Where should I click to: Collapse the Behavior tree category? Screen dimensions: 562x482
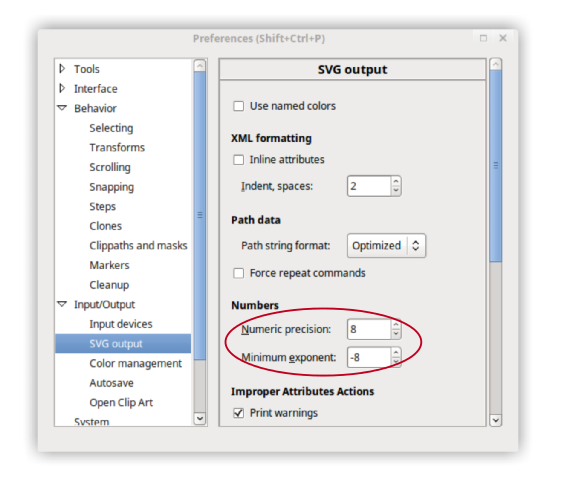[x=62, y=108]
